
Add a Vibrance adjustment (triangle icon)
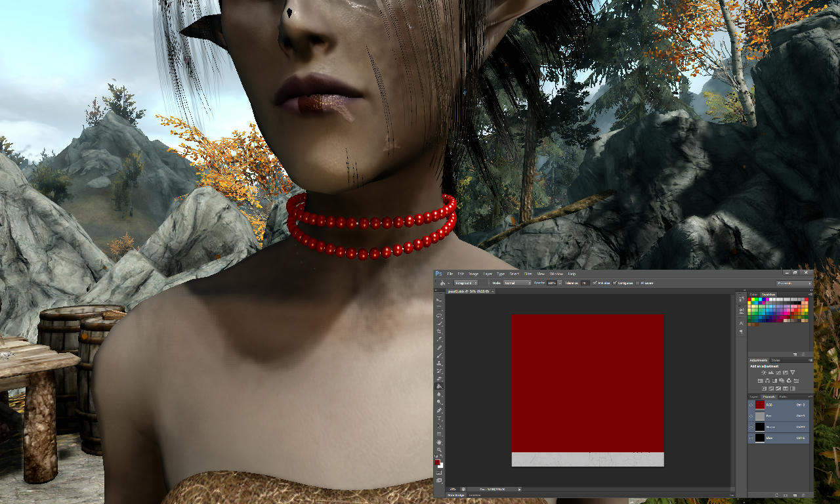click(793, 372)
